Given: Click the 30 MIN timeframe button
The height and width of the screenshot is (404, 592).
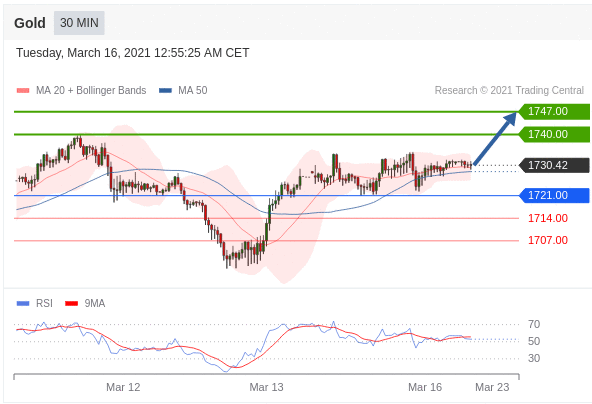Looking at the screenshot, I should coord(79,23).
